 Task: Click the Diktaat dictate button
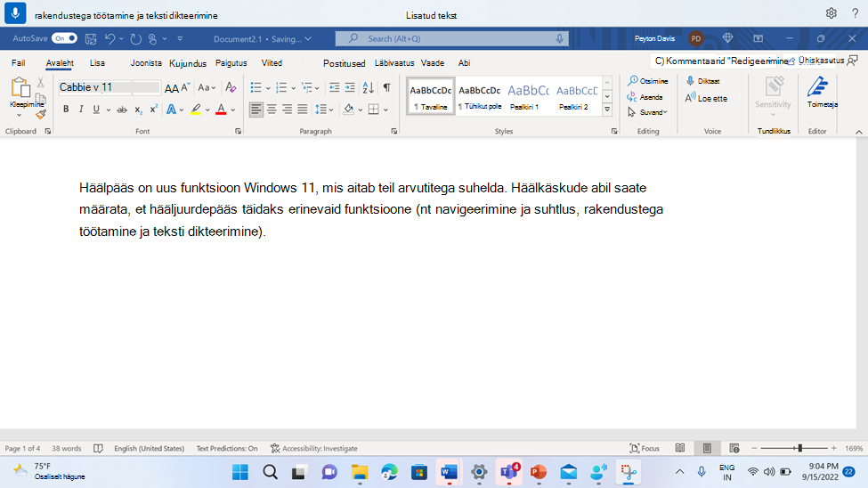tap(703, 81)
